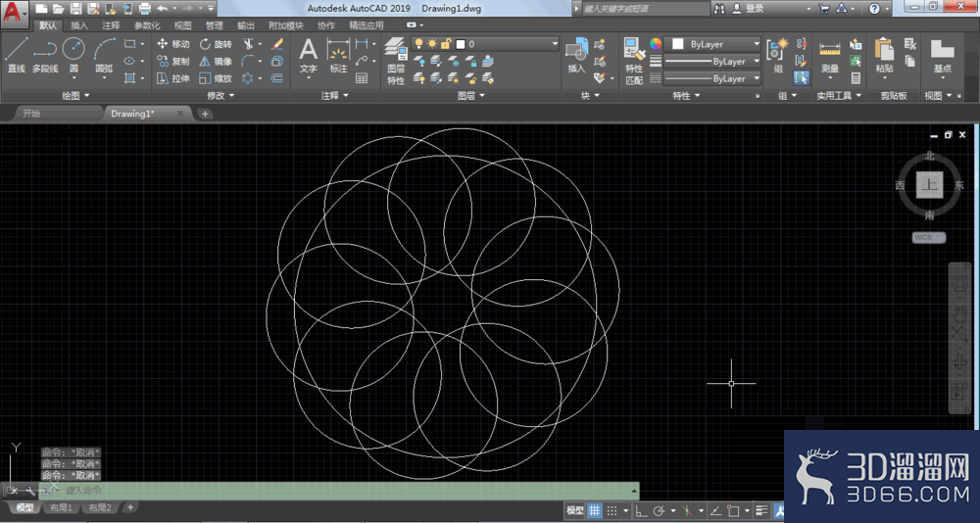This screenshot has width=980, height=523.
Task: Click the Scale (缩放) tool
Action: [216, 78]
